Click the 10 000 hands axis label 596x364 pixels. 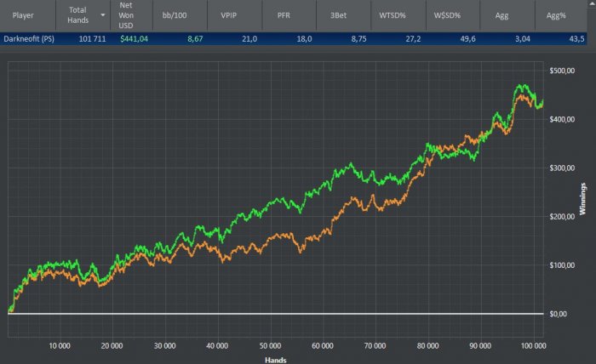[60, 346]
